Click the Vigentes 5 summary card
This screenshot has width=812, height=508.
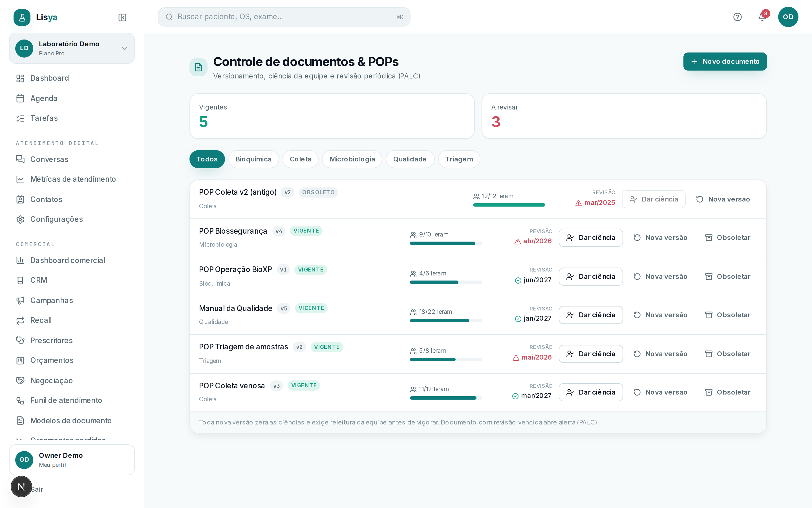(x=332, y=116)
